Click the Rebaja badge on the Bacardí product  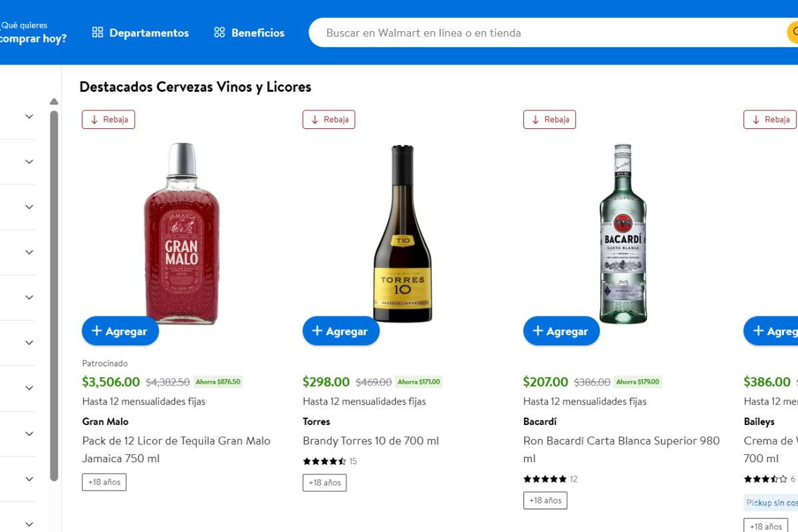coord(549,119)
